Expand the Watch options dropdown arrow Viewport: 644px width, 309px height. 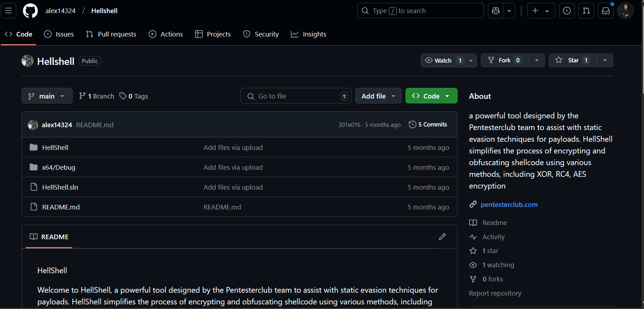pyautogui.click(x=471, y=60)
